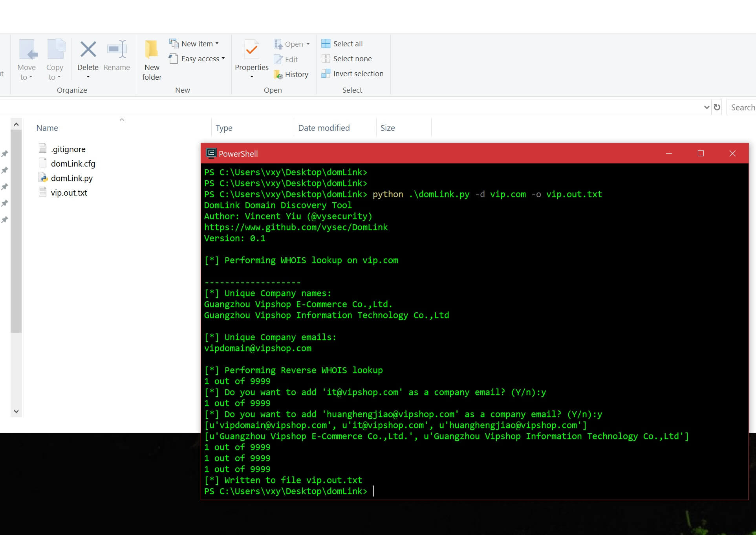Click the navigation pane scrollbar thumb
This screenshot has height=535, width=756.
(16, 231)
